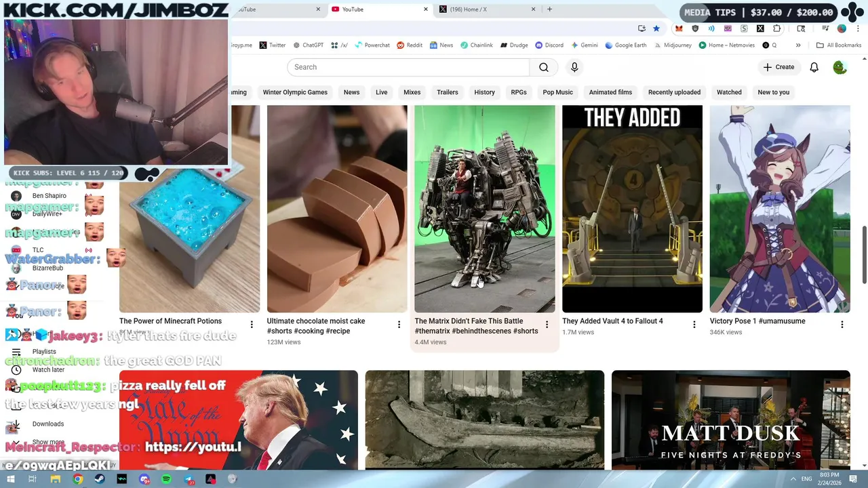
Task: Open the Google Earth bookmark
Action: (x=626, y=45)
